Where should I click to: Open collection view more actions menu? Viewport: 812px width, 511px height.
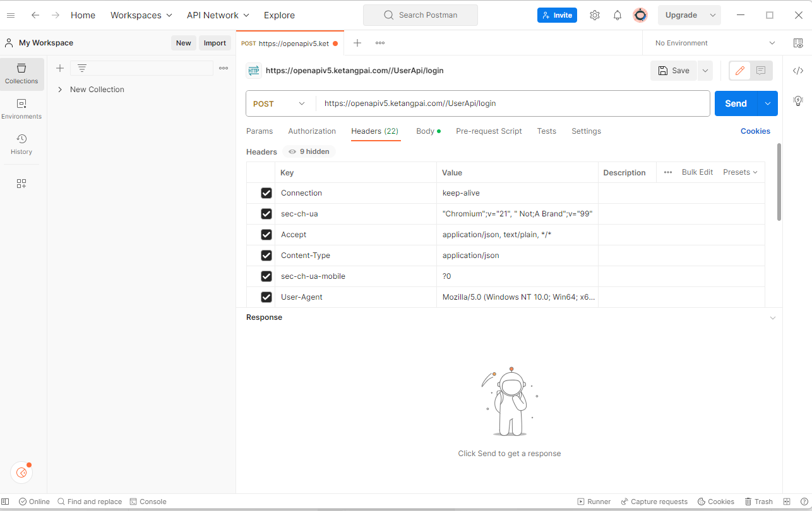click(224, 68)
